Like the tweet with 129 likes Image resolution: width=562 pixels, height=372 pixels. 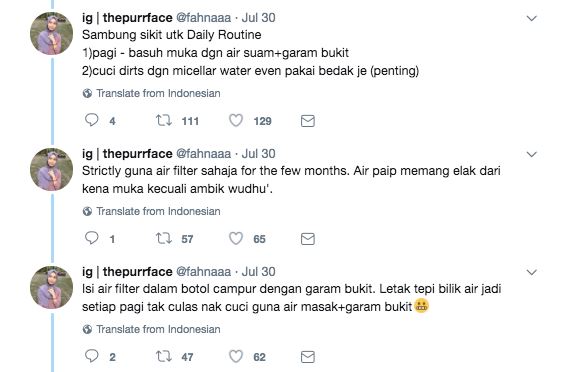tap(236, 120)
